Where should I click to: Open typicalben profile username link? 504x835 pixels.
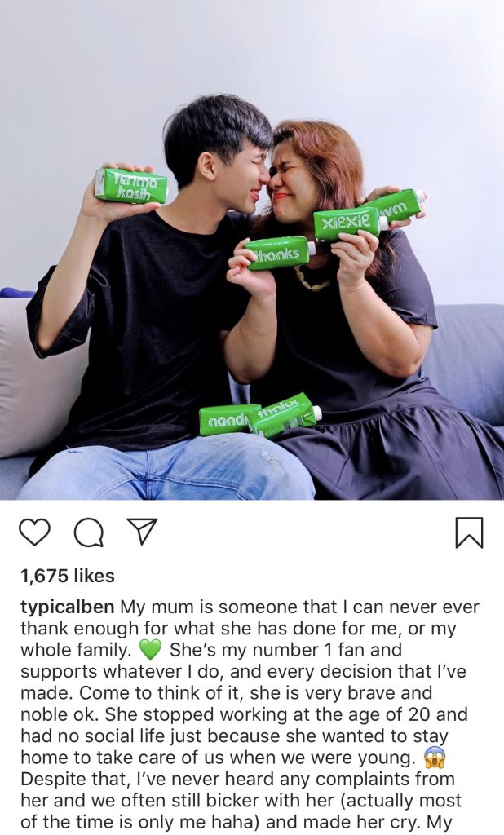click(x=67, y=607)
